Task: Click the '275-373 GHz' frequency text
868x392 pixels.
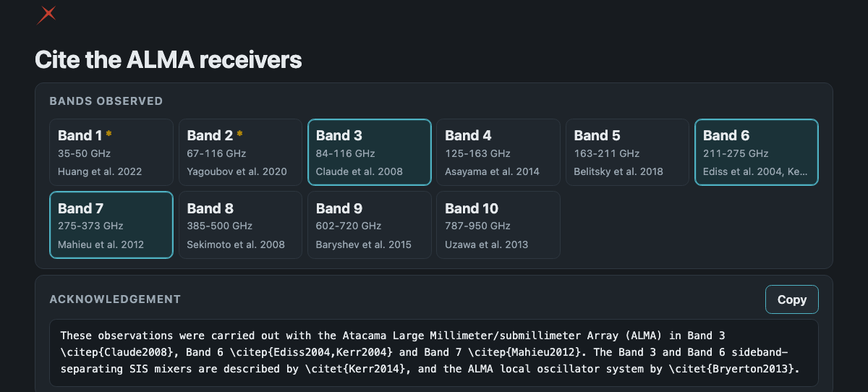Action: pyautogui.click(x=90, y=226)
